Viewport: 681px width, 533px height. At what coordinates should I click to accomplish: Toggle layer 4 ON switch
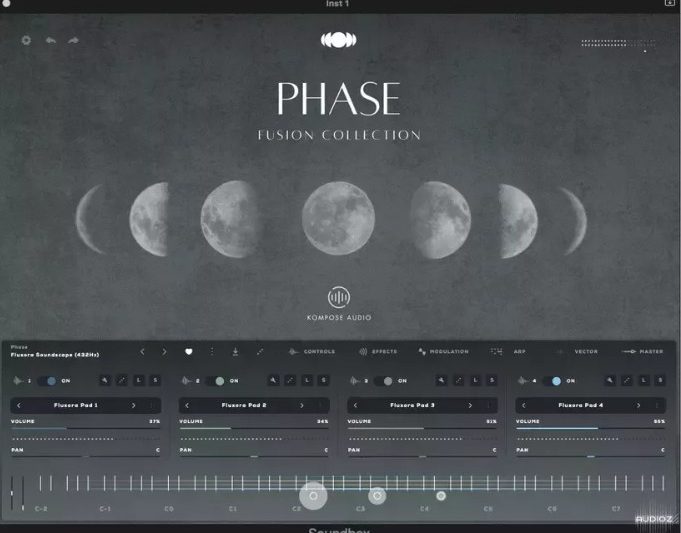click(x=552, y=381)
